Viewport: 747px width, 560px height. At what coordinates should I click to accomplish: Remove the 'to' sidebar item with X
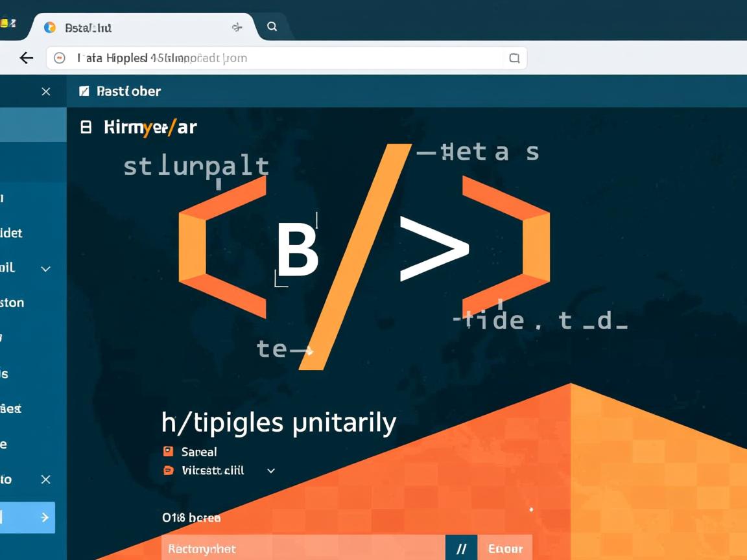pyautogui.click(x=45, y=480)
